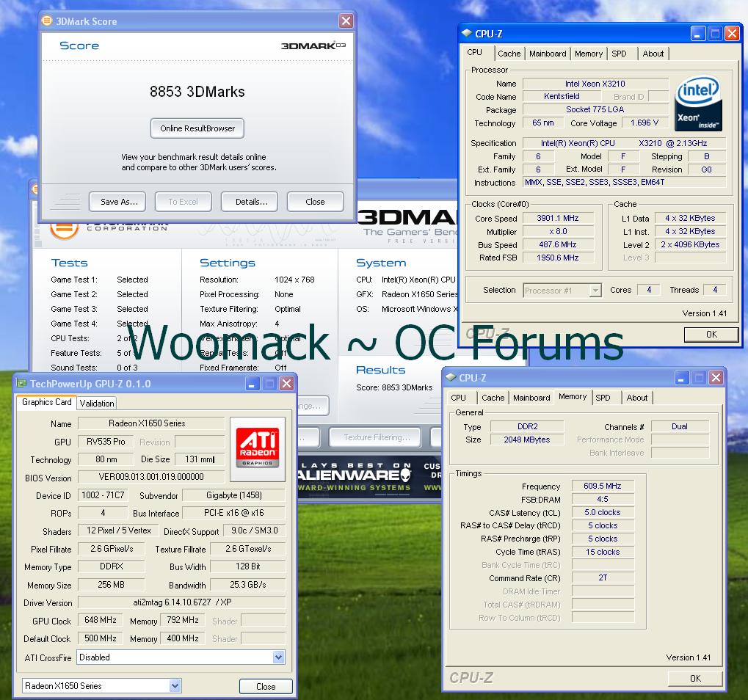748x700 pixels.
Task: Click the Frequency value 609.5 MHz in Memory tab
Action: pos(603,486)
